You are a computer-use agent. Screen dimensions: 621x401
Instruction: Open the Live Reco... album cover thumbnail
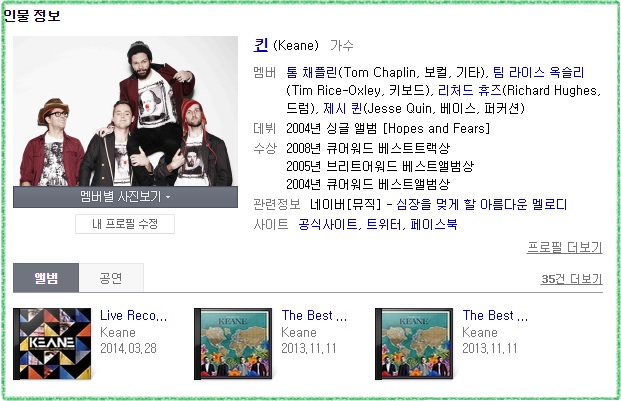click(x=52, y=344)
